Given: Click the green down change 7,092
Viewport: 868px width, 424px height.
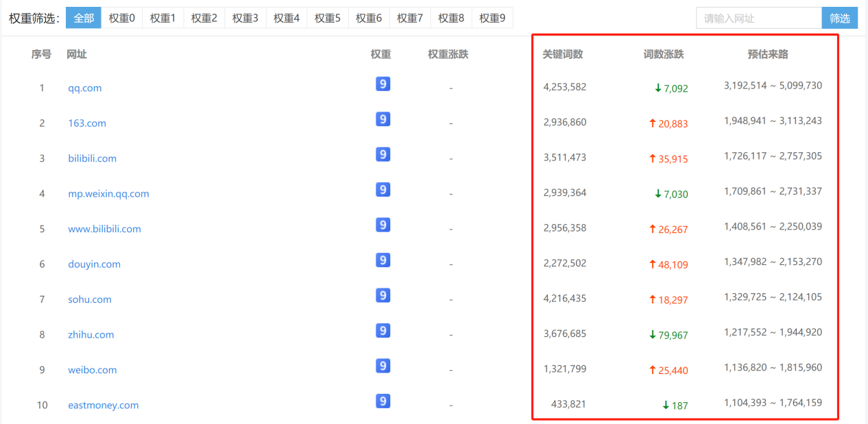Looking at the screenshot, I should (x=671, y=88).
